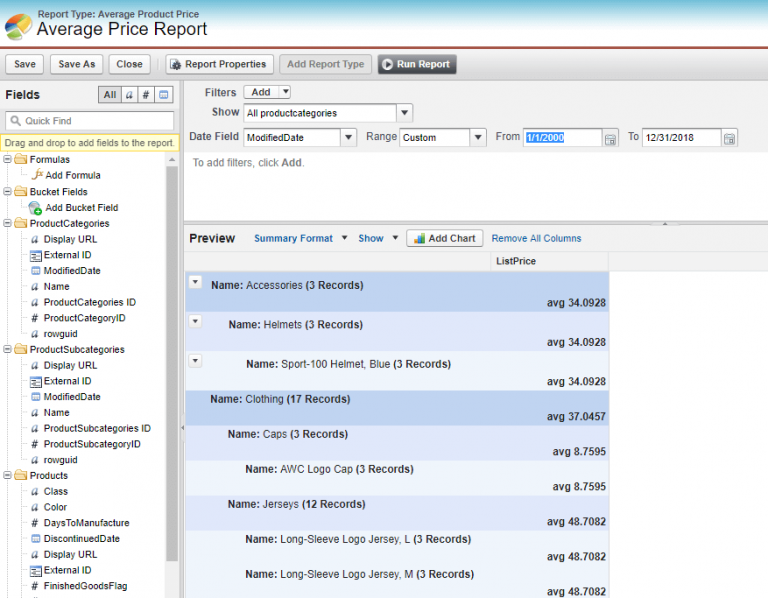Screen dimensions: 768x598
Task: Click the Run Report button
Action: [x=416, y=64]
